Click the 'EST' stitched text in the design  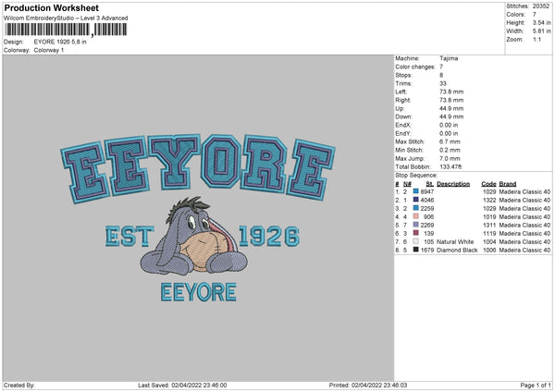click(x=129, y=237)
